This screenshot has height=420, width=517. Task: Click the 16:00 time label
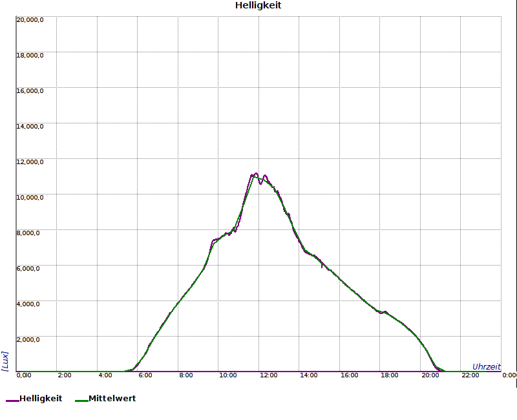point(349,375)
